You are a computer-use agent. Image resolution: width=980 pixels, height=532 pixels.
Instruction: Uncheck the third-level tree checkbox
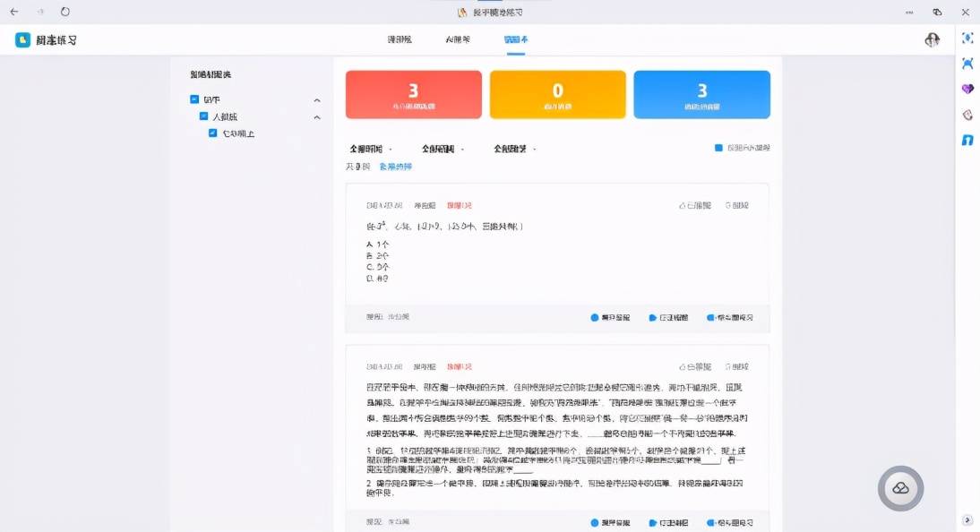coord(212,133)
